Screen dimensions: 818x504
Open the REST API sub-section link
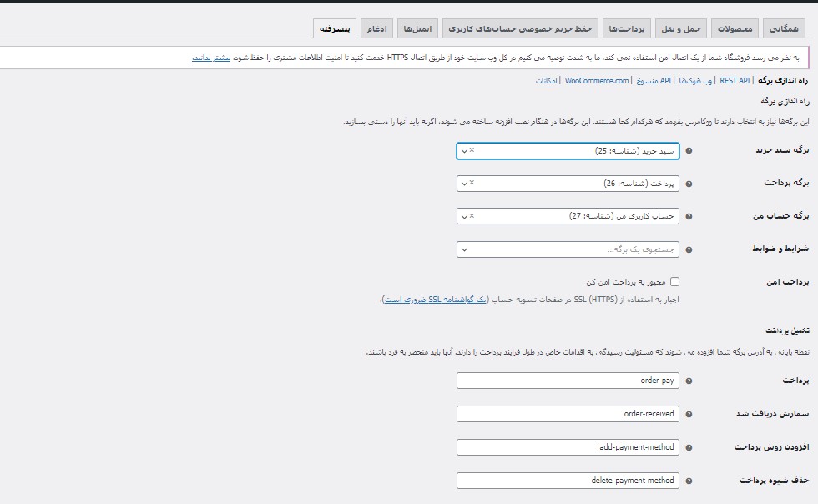tap(735, 81)
